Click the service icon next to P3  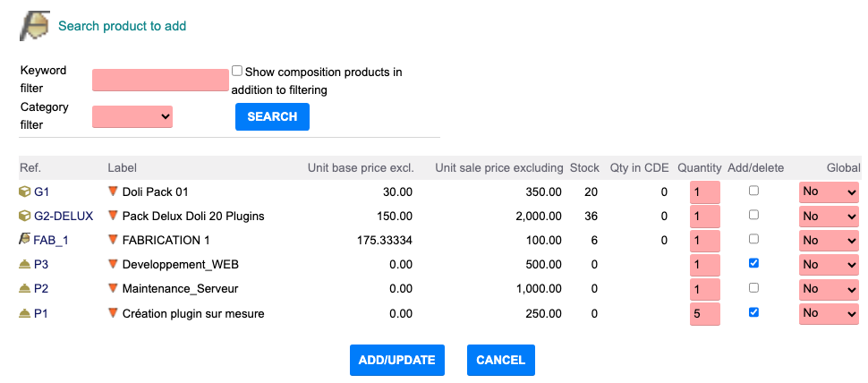pyautogui.click(x=24, y=264)
